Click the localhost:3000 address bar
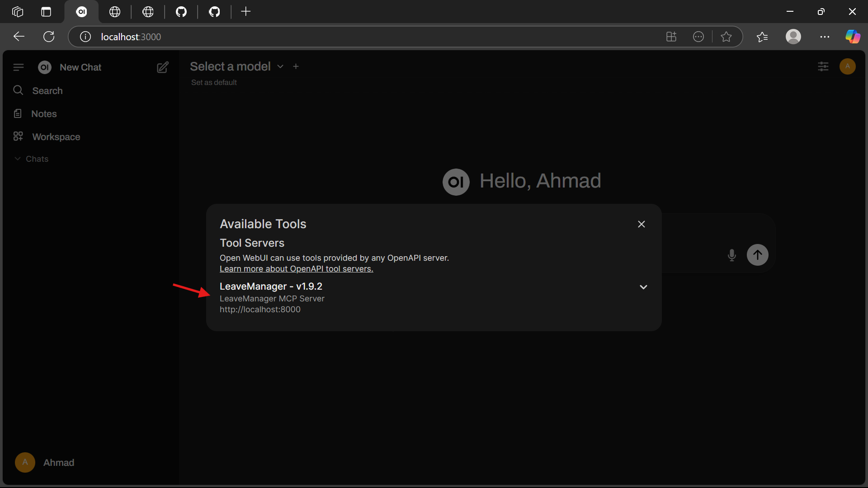 click(362, 37)
